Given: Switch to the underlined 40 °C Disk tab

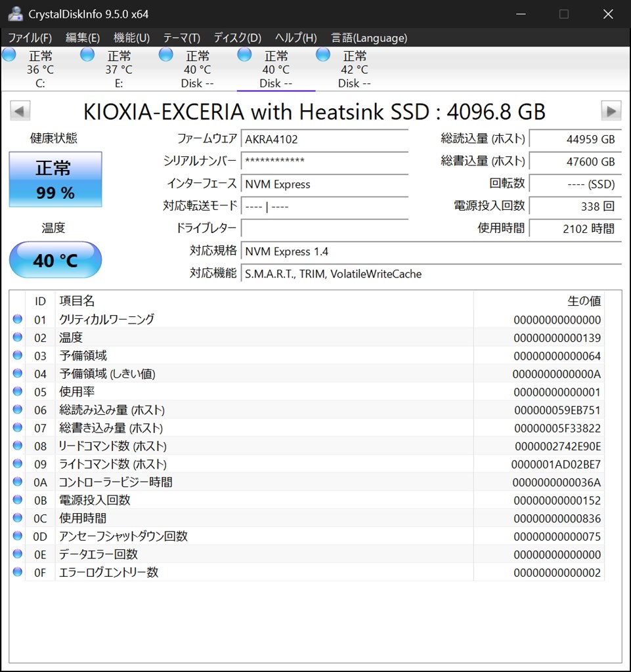Looking at the screenshot, I should click(x=276, y=68).
